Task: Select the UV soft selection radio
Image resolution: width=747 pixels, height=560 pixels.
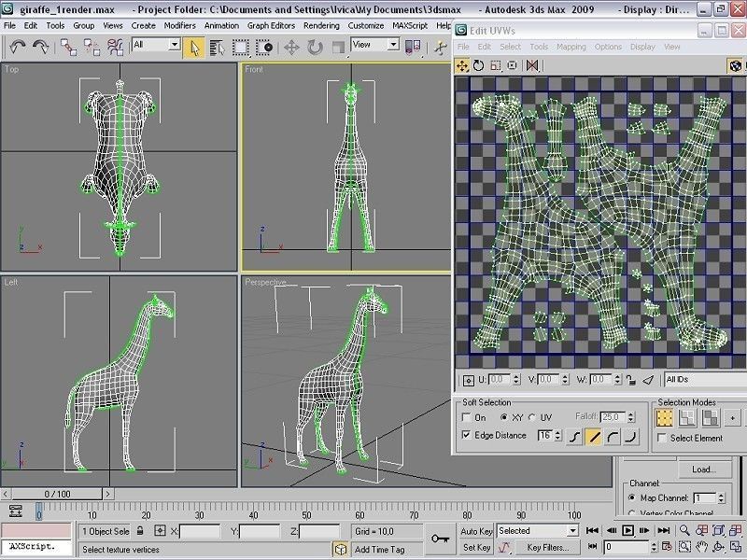Action: [x=532, y=417]
